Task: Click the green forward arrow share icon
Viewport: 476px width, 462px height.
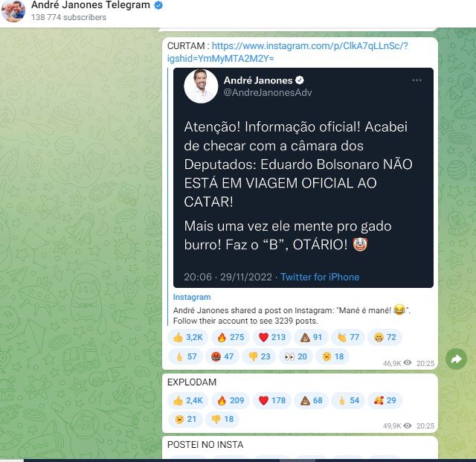Action: 456,359
